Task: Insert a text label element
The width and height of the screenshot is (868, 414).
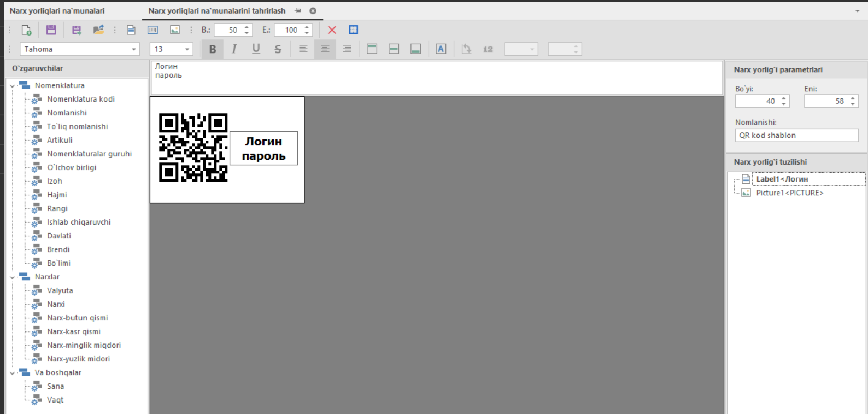Action: pyautogui.click(x=131, y=30)
